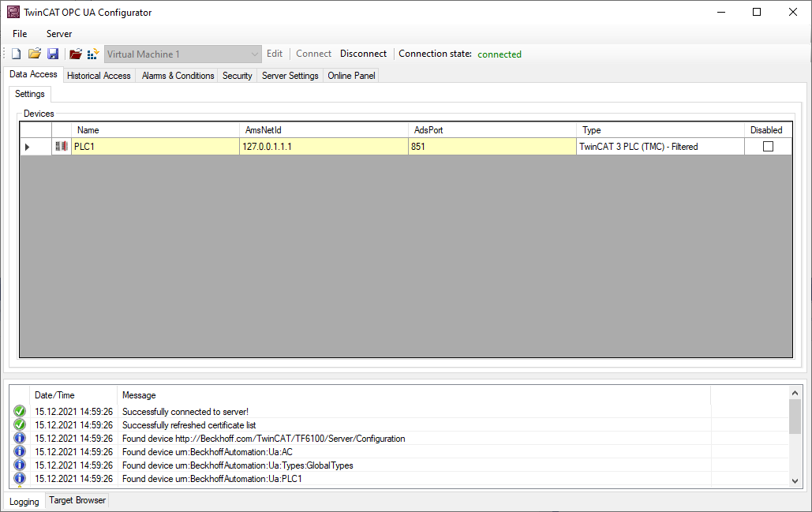Click the Name column header
The image size is (812, 512).
point(155,130)
